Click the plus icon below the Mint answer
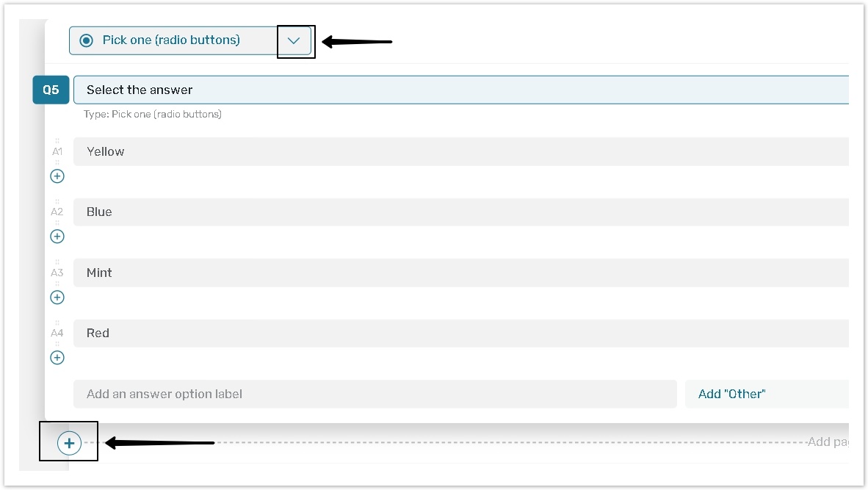This screenshot has width=868, height=490. click(57, 298)
